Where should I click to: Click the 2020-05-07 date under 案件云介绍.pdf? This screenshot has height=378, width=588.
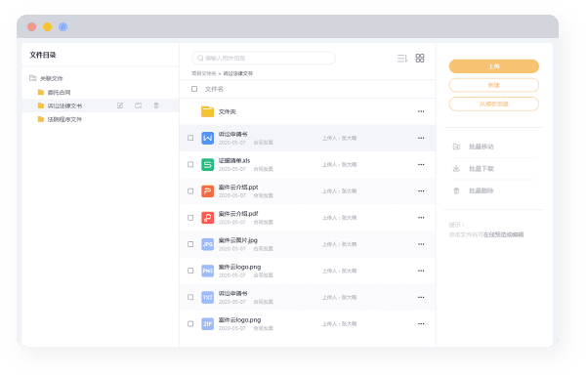(232, 223)
